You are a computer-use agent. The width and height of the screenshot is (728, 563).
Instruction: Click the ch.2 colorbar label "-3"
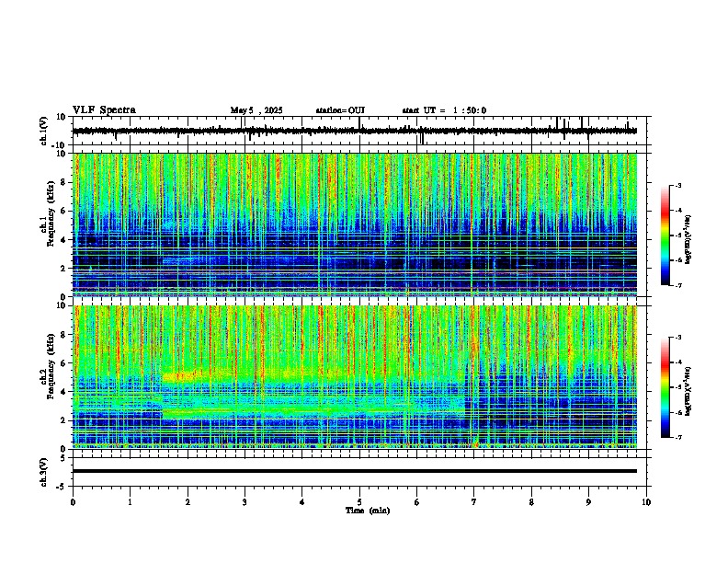677,338
